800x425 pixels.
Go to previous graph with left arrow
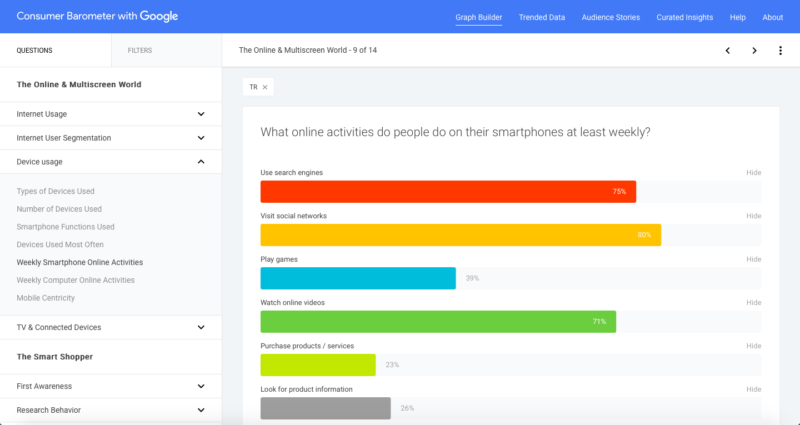point(727,50)
